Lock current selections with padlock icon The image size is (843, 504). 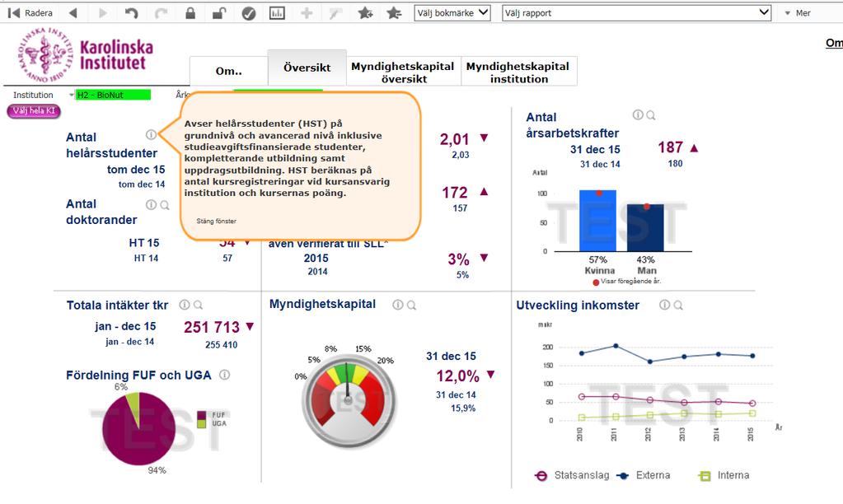pos(190,13)
